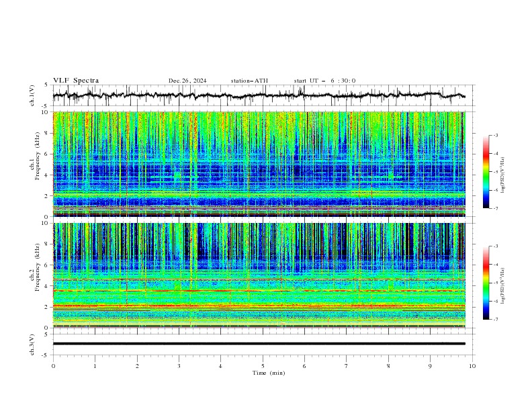Click the "6" tick on the time axis

pyautogui.click(x=305, y=366)
